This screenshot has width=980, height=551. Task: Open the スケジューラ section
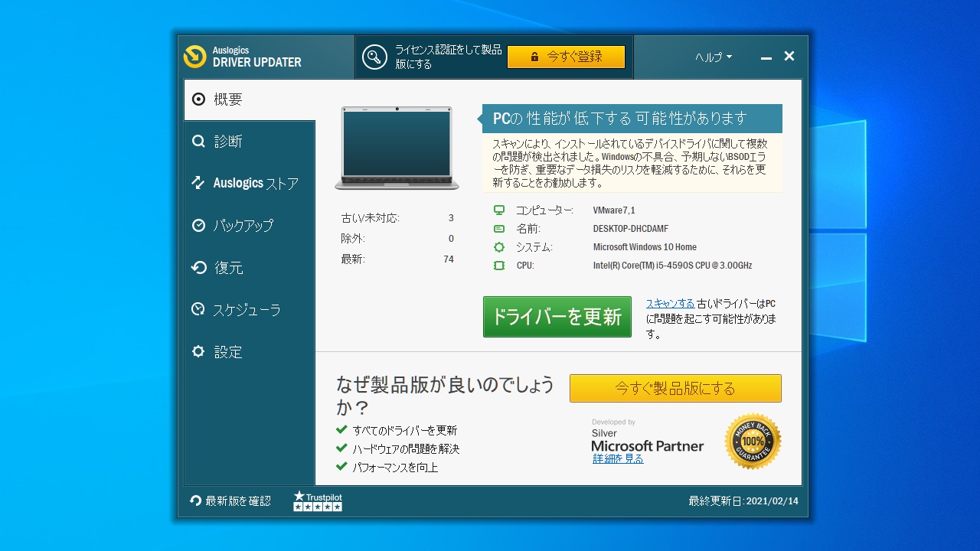coord(250,310)
